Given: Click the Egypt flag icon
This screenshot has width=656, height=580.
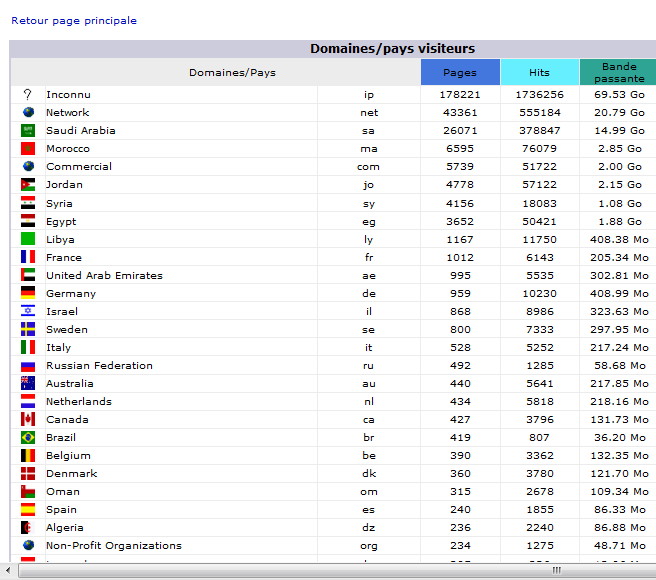Looking at the screenshot, I should pyautogui.click(x=28, y=221).
